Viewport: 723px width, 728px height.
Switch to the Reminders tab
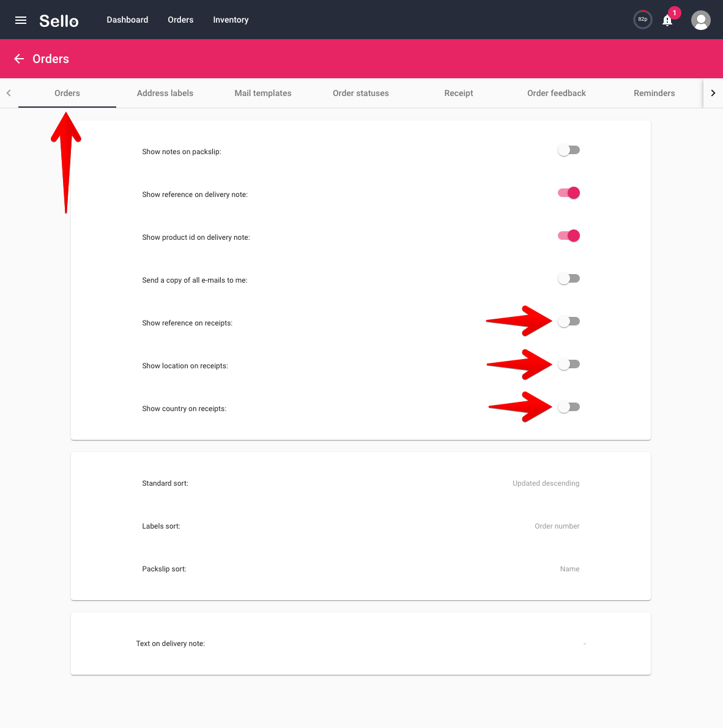click(x=654, y=93)
